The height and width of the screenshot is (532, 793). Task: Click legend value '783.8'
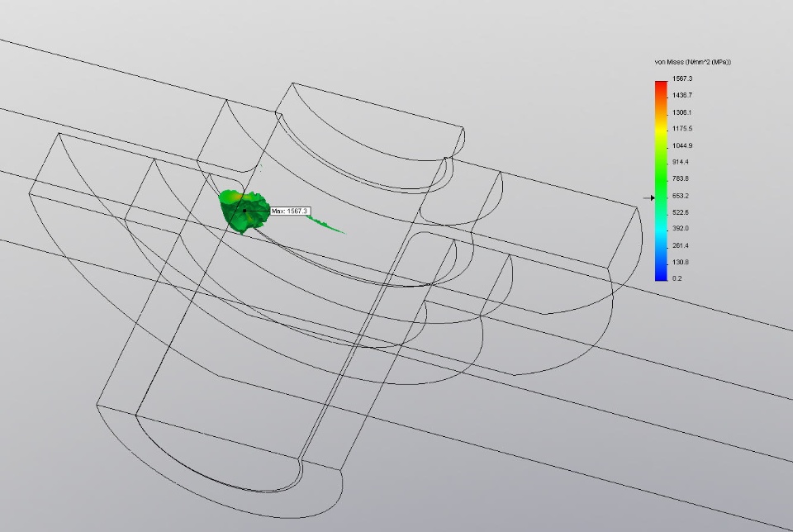pyautogui.click(x=680, y=178)
